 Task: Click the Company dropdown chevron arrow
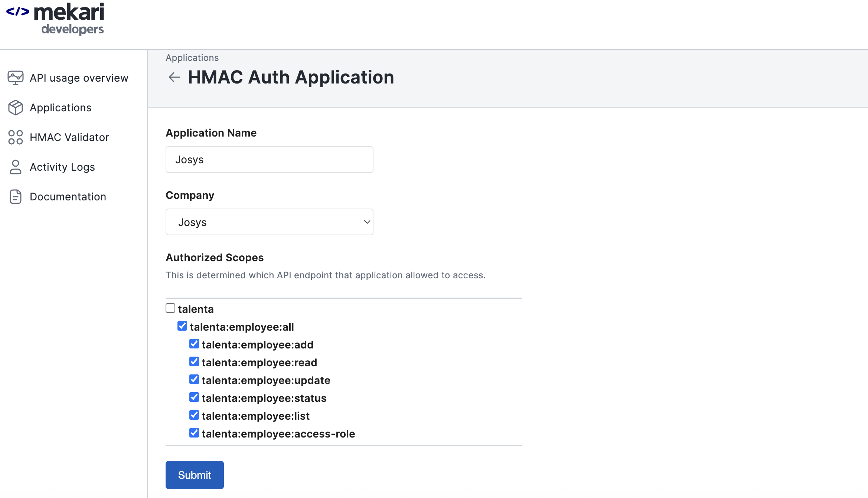(367, 222)
